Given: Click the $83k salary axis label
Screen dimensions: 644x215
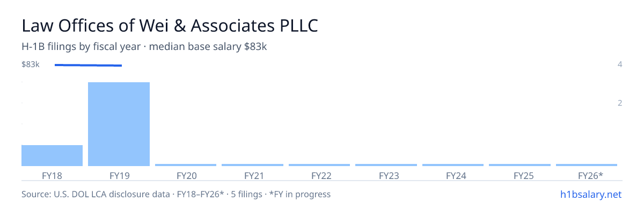Looking at the screenshot, I should pos(31,64).
